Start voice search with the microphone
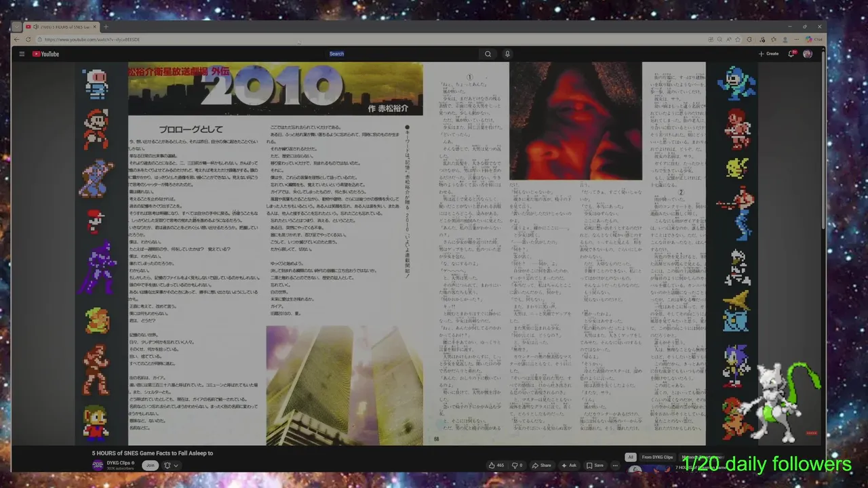This screenshot has width=868, height=488. point(507,54)
